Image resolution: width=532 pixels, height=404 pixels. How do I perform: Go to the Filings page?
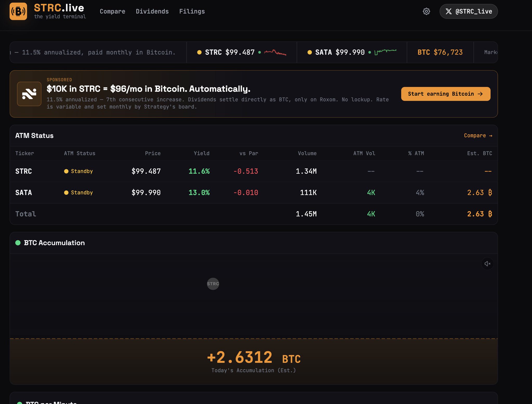point(192,11)
